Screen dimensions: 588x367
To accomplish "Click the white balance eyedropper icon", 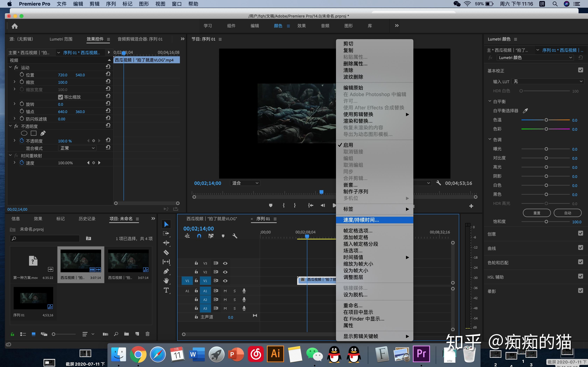I will click(525, 111).
